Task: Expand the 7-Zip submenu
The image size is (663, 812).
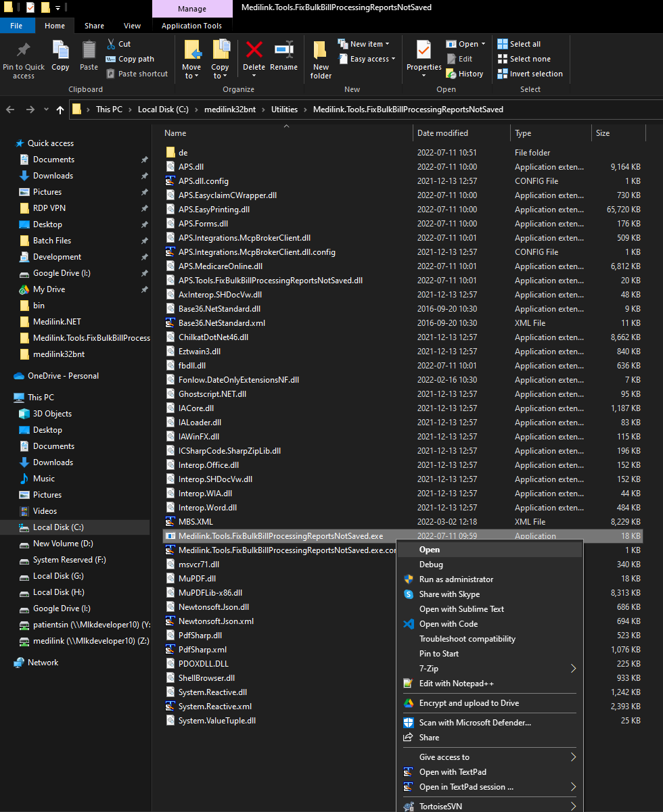Action: point(488,669)
